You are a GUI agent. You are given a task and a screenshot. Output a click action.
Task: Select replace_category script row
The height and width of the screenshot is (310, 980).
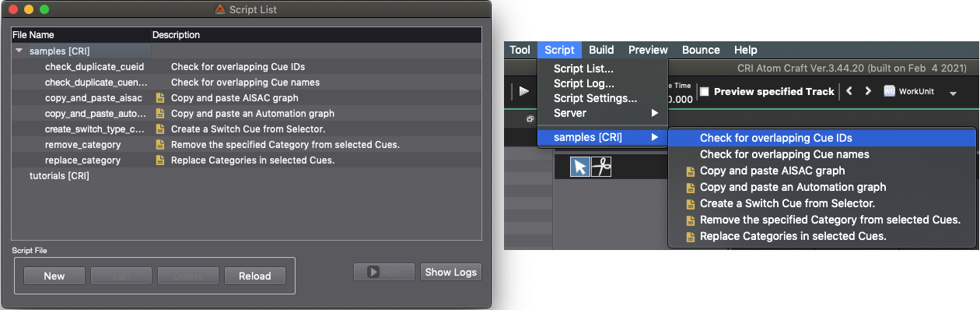[x=247, y=160]
